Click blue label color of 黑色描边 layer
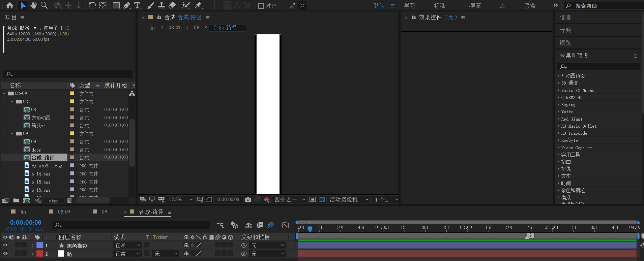The height and width of the screenshot is (261, 644). click(x=40, y=245)
